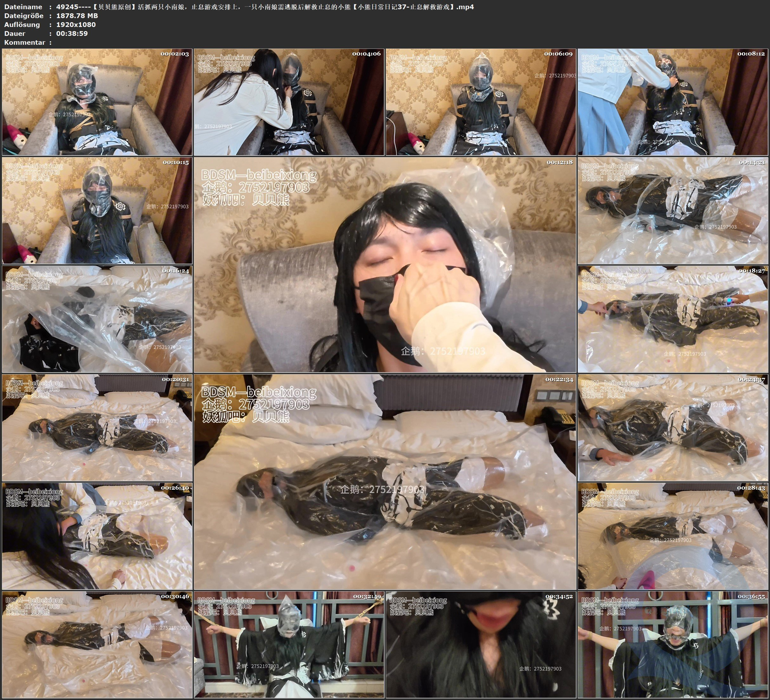Viewport: 770px width, 700px height.
Task: Open the frame timestamped 00:16:24
Action: (97, 319)
